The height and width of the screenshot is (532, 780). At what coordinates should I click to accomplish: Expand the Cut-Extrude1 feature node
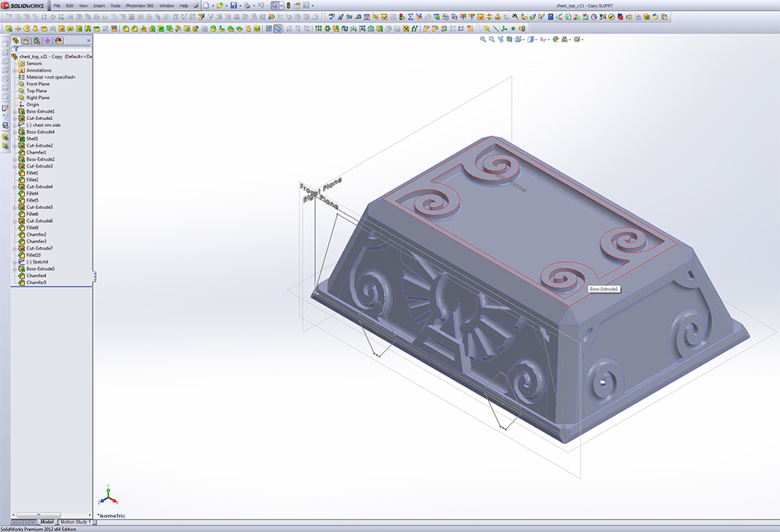(14, 119)
